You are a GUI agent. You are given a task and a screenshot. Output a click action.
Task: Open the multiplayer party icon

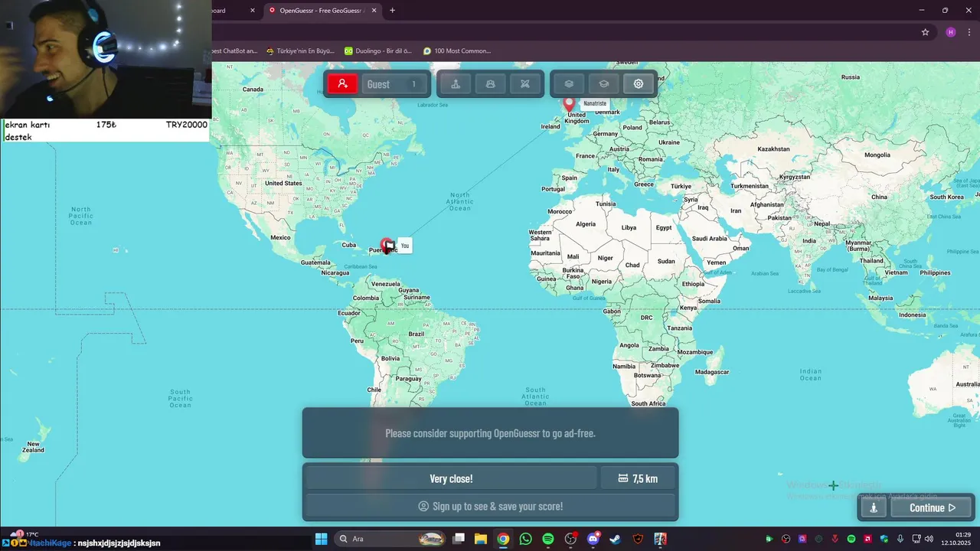click(x=491, y=84)
